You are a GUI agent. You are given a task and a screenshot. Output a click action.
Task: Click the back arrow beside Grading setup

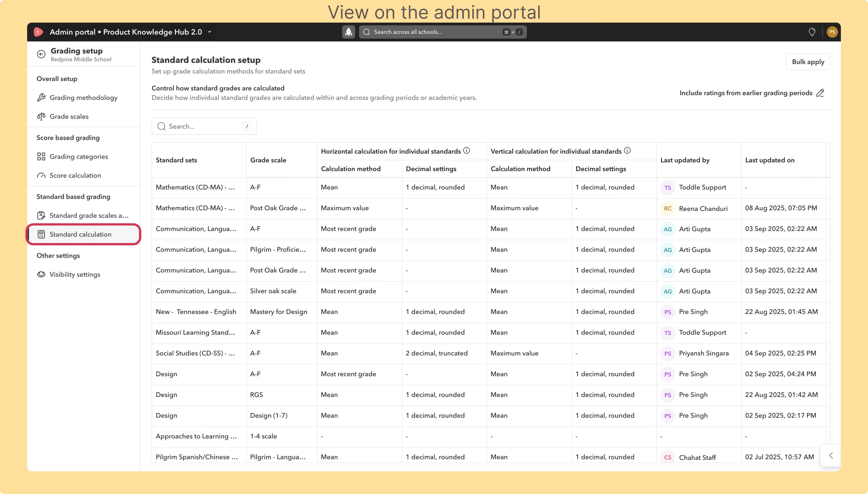[41, 54]
